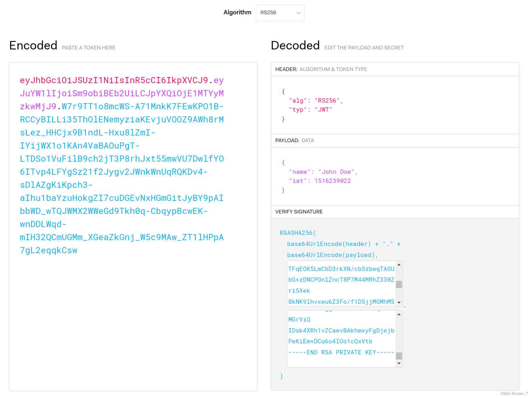Click the 'base64UrlEncode(payload),' line

(x=333, y=255)
